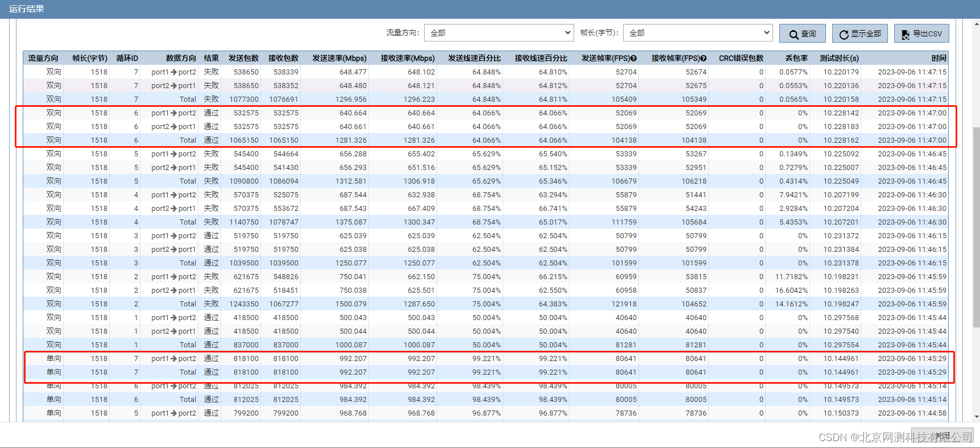Click the 数据方向 column header
980x448 pixels.
(181, 59)
